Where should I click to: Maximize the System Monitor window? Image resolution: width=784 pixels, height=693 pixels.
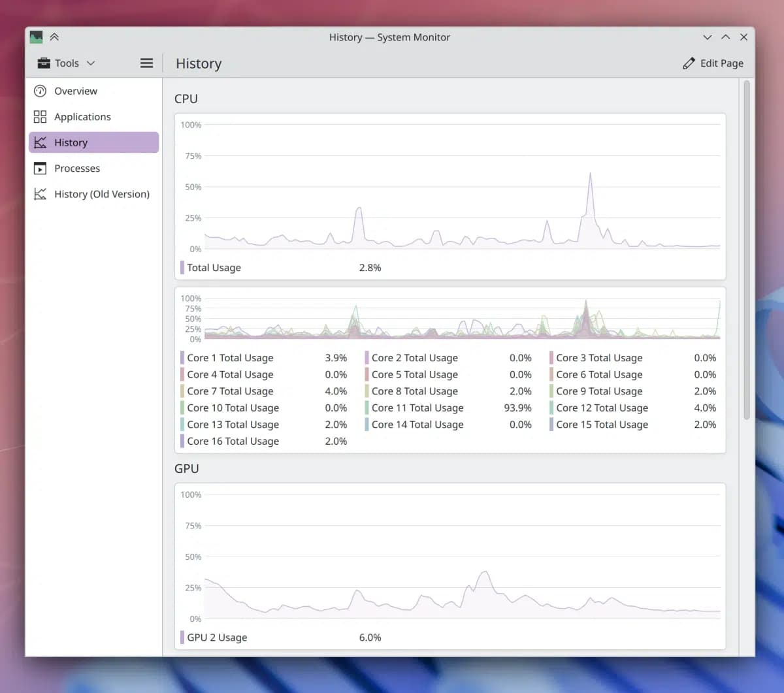tap(725, 37)
